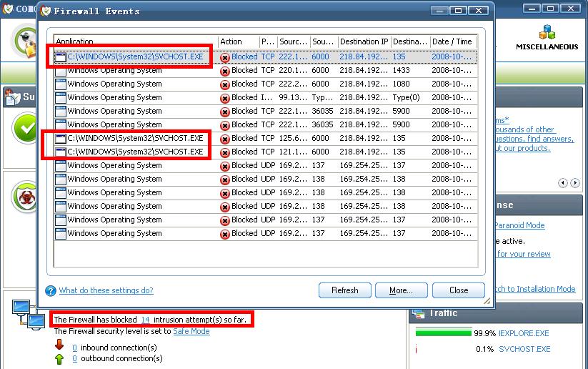Click application window icon in the 125.6... SVCHOST row

pyautogui.click(x=61, y=139)
